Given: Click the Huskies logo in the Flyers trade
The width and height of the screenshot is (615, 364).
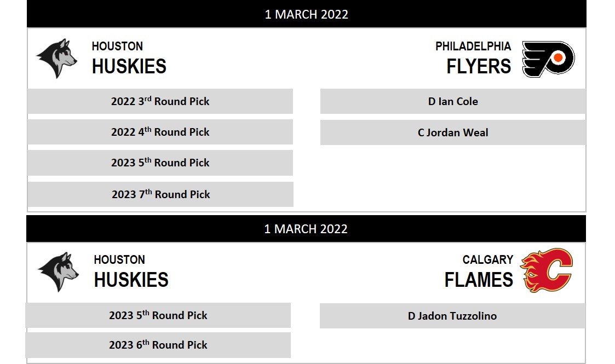Looking at the screenshot, I should (57, 58).
